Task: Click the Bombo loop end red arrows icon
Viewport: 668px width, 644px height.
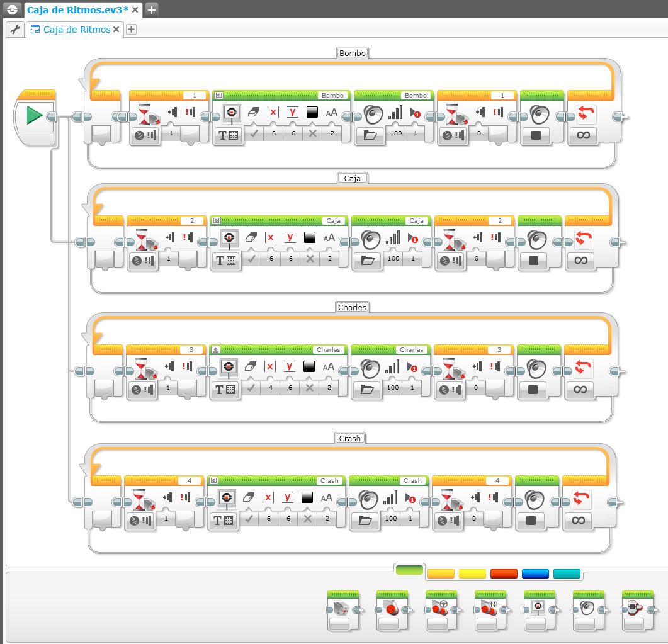Action: tap(586, 113)
